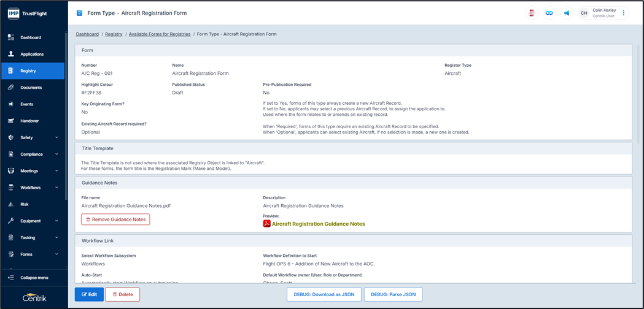Image resolution: width=644 pixels, height=309 pixels.
Task: Click the blue chain link icon
Action: [549, 13]
